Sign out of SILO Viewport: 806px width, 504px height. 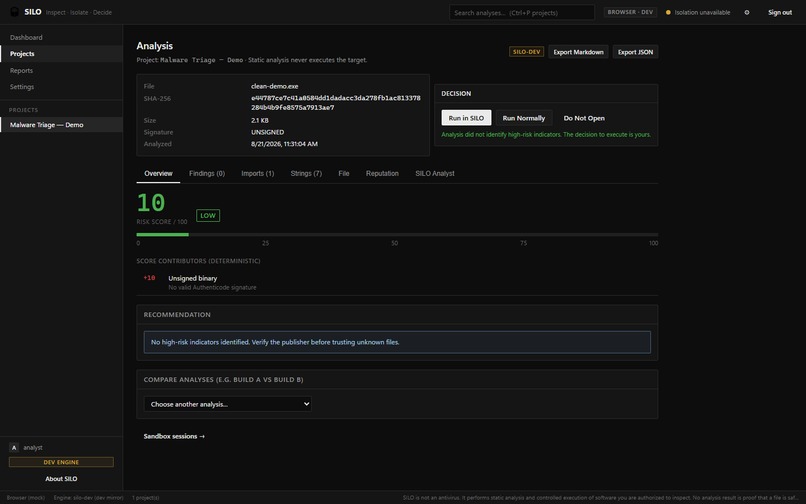pyautogui.click(x=780, y=12)
